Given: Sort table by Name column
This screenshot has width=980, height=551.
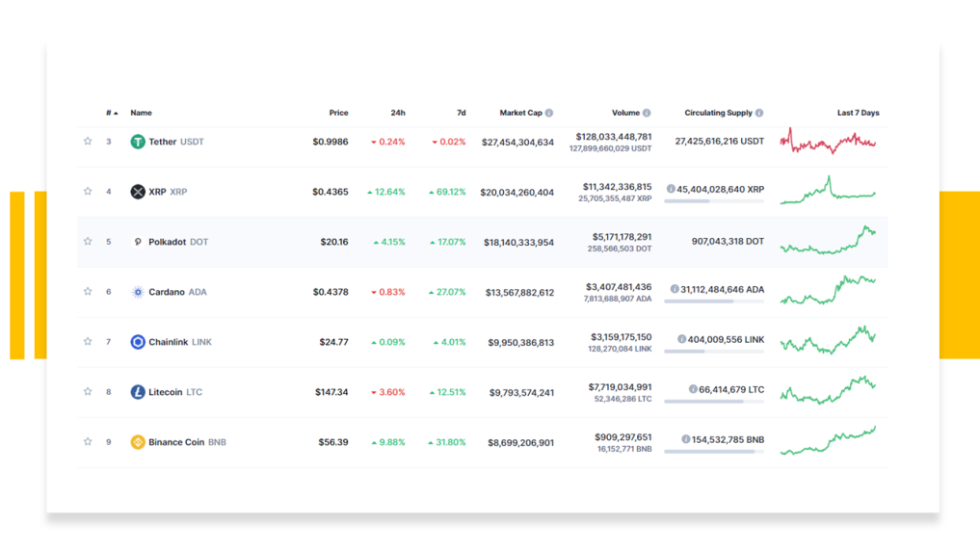Looking at the screenshot, I should (x=142, y=113).
